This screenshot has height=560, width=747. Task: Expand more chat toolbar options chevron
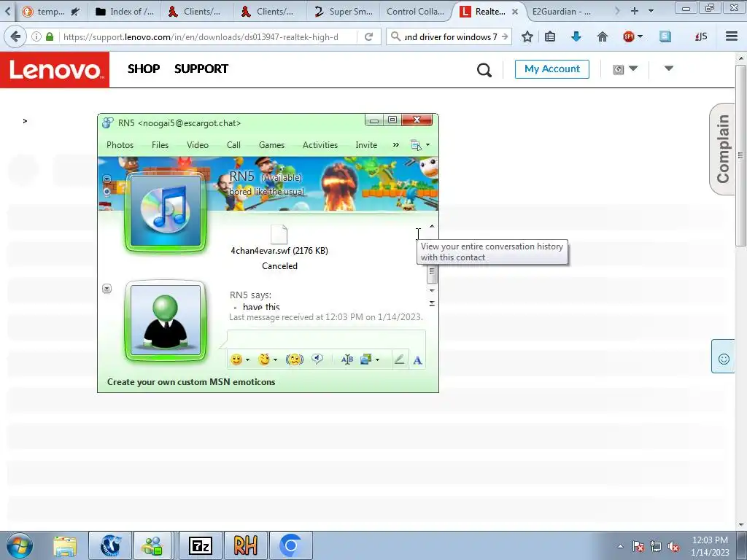[x=396, y=145]
